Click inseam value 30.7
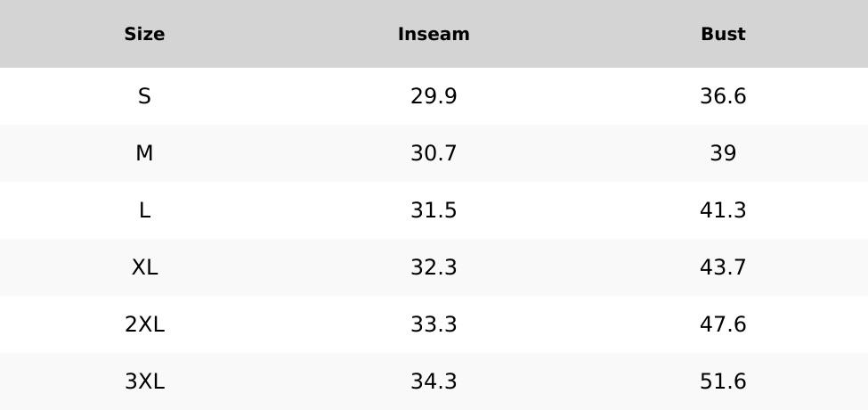The image size is (868, 410). (434, 153)
